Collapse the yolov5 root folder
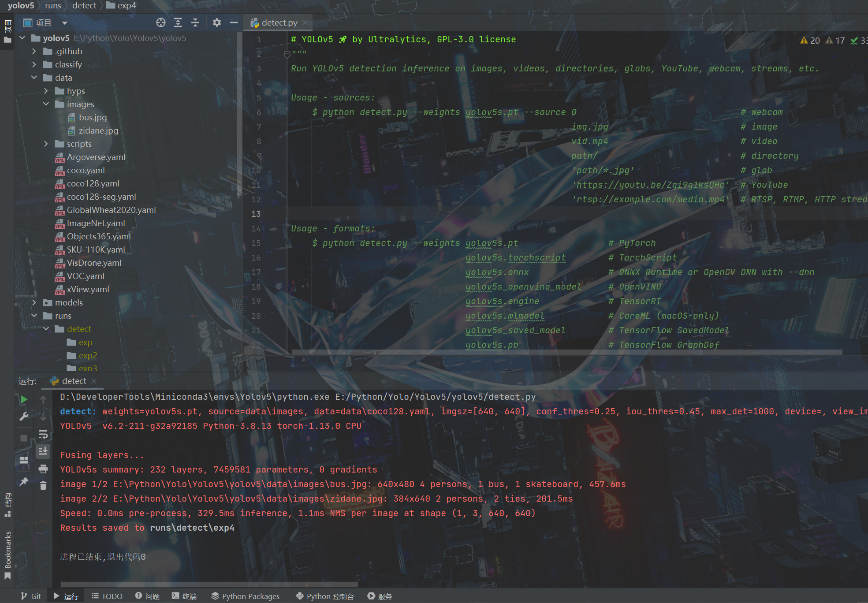The width and height of the screenshot is (868, 603). point(22,38)
